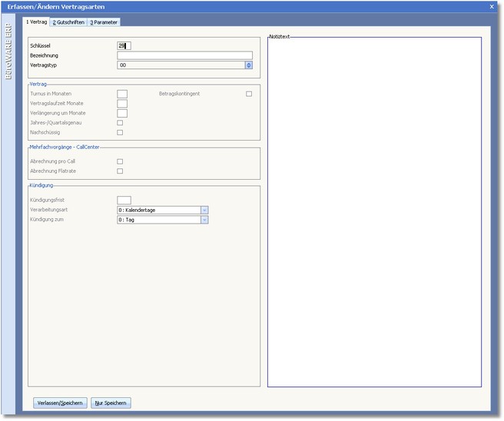Viewport: 504px width, 421px height.
Task: Check the Nachschüssig option
Action: click(x=120, y=133)
